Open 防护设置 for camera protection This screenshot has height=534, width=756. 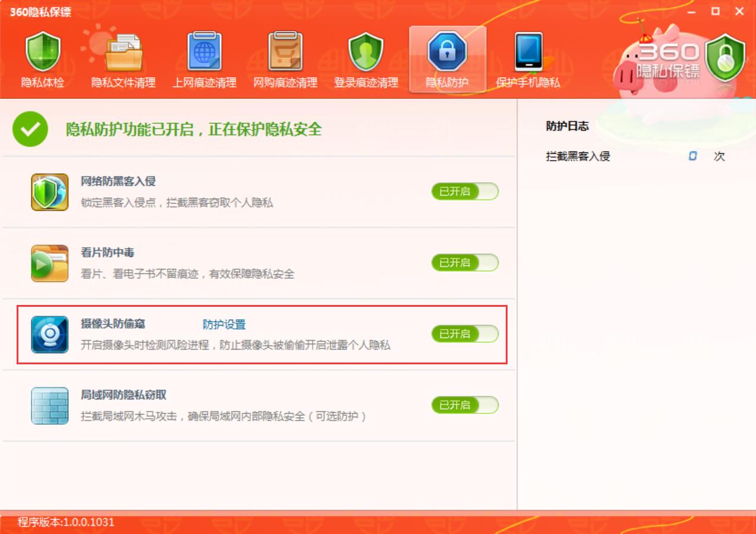[224, 324]
